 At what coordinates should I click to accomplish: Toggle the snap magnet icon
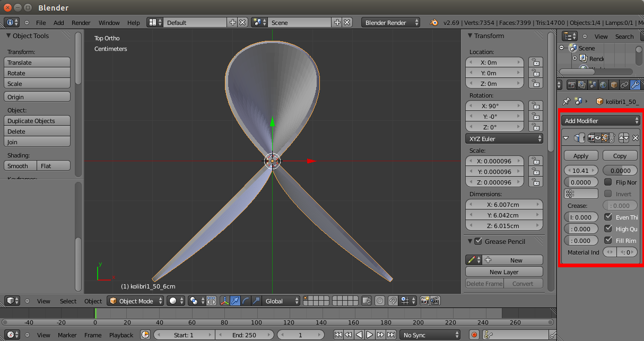tap(393, 301)
